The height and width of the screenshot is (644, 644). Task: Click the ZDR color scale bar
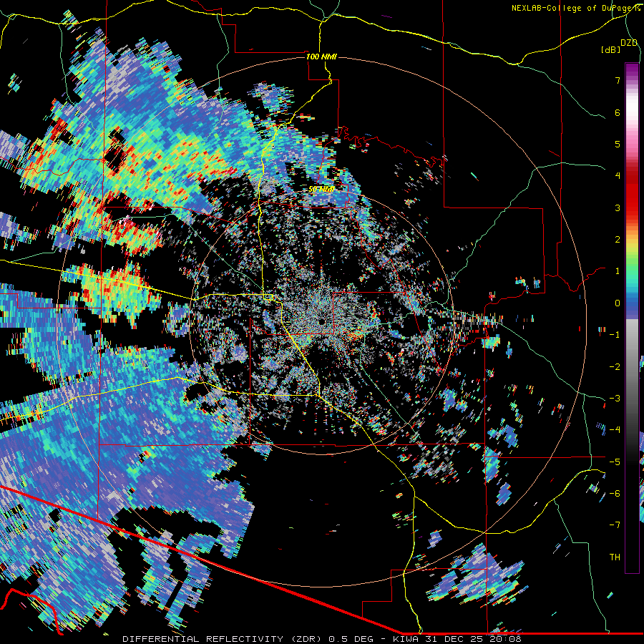[x=632, y=318]
